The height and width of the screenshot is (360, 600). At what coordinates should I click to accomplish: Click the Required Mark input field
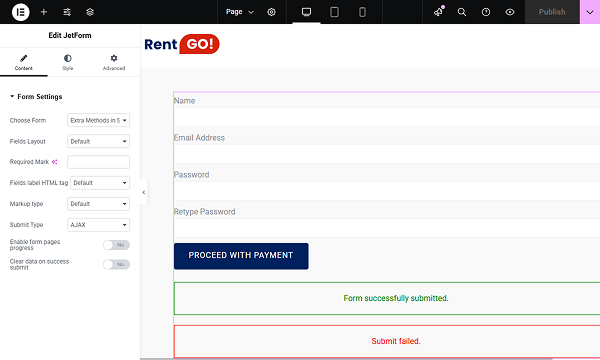click(x=98, y=162)
